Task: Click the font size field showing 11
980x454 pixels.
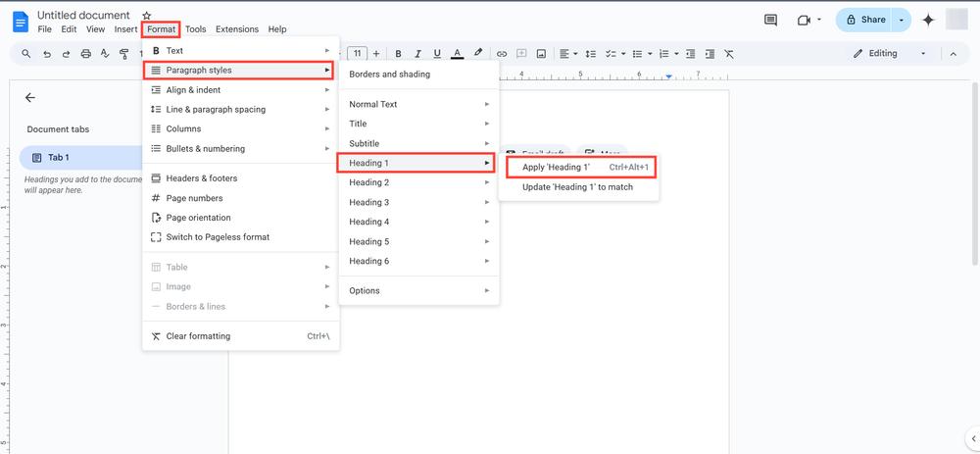Action: tap(358, 54)
